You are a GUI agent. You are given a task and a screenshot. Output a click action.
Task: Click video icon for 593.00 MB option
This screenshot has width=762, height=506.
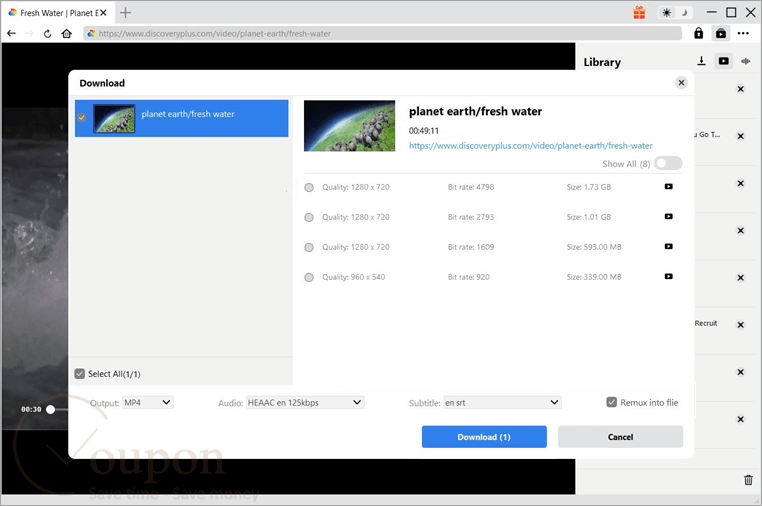pos(669,247)
